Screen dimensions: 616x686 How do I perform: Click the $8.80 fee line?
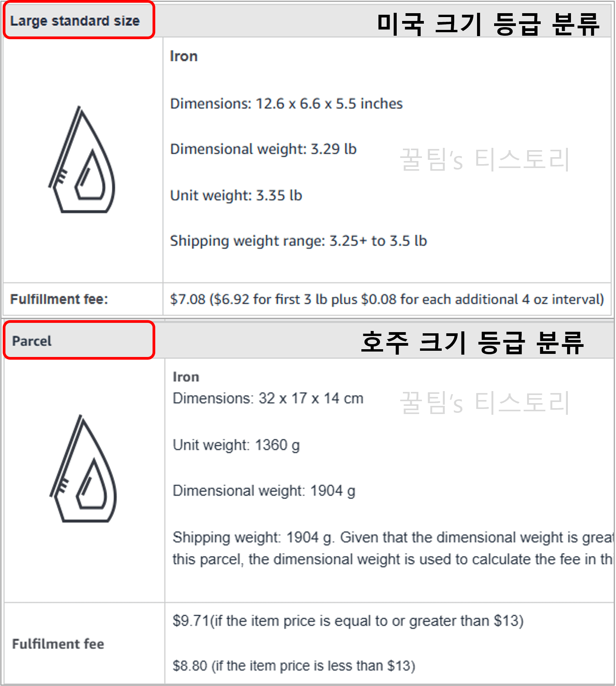pos(294,666)
